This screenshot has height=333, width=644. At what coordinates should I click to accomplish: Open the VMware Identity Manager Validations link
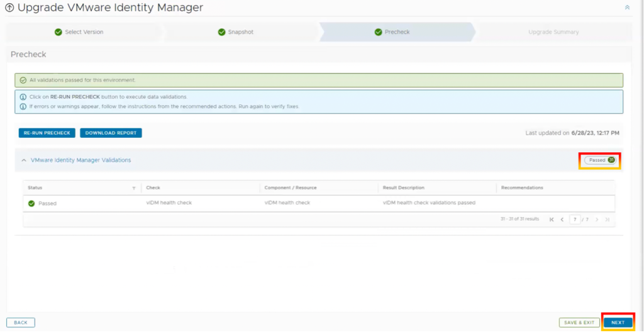pyautogui.click(x=81, y=161)
